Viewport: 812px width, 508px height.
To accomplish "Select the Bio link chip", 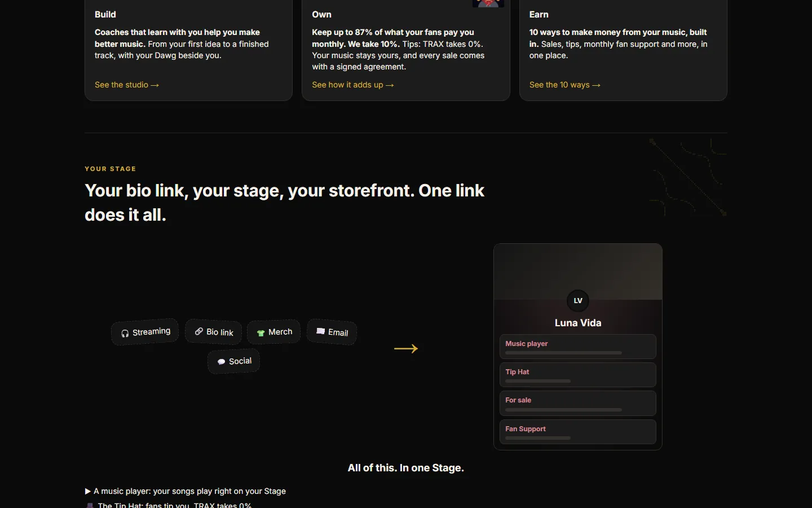I will pyautogui.click(x=214, y=332).
